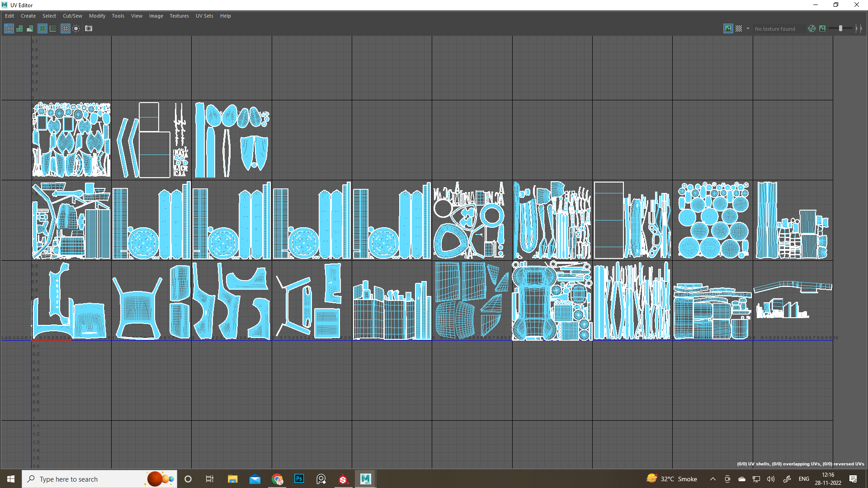This screenshot has width=868, height=488.
Task: Toggle the grid display icon
Action: click(66, 28)
